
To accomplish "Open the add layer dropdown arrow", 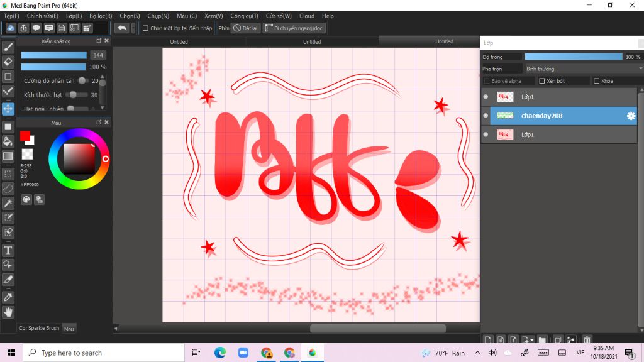I will (x=532, y=340).
